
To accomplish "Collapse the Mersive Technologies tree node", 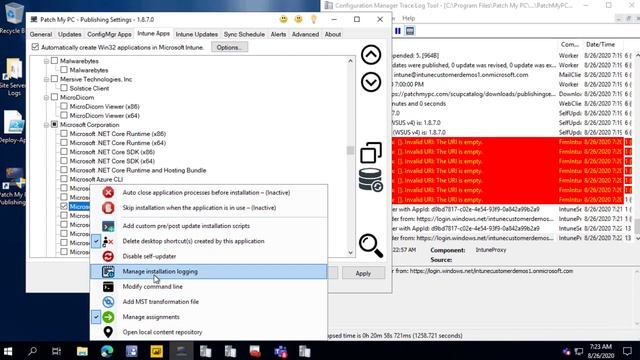I will point(46,79).
